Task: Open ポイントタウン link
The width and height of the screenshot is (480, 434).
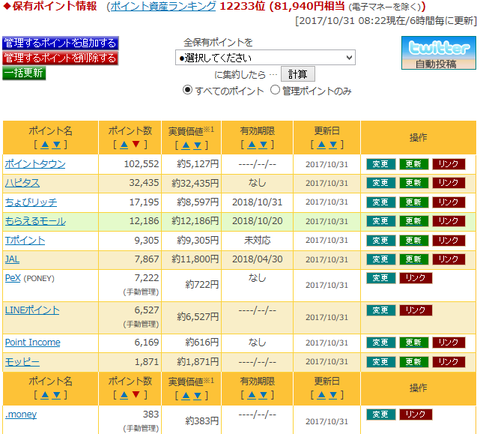Action: point(35,164)
